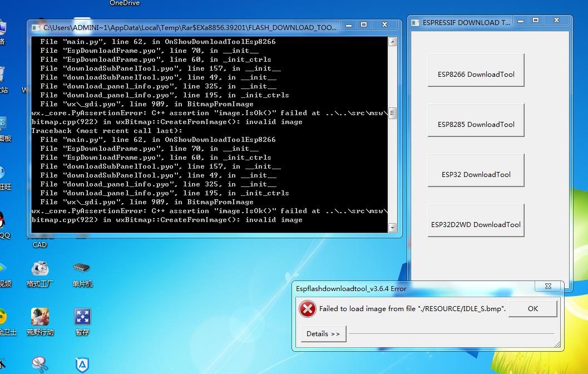Image resolution: width=588 pixels, height=374 pixels.
Task: Open the ESP8285 DownloadTool
Action: tap(476, 120)
